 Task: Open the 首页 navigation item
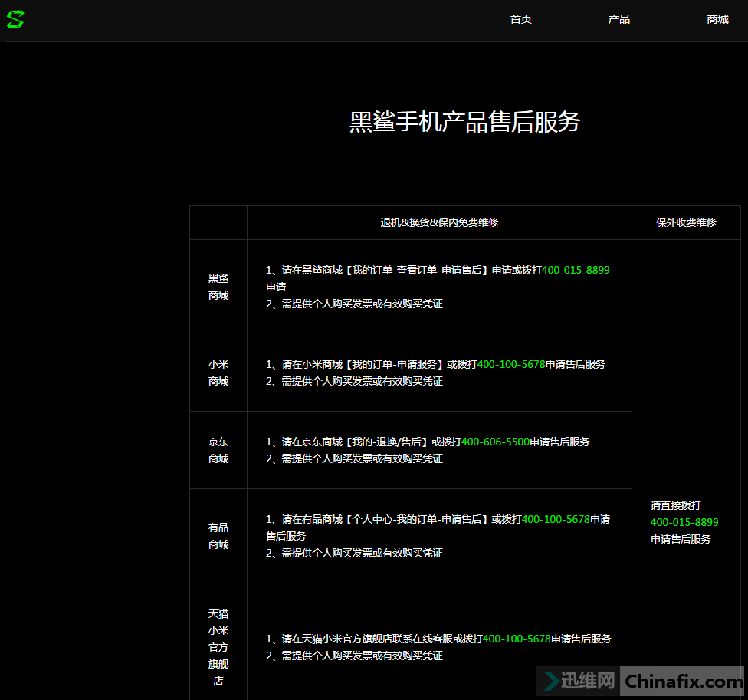[x=521, y=19]
